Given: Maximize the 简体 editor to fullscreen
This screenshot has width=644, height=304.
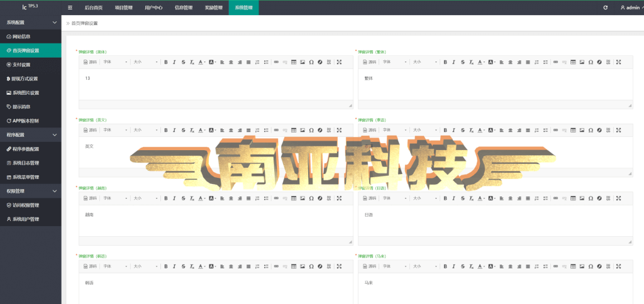Looking at the screenshot, I should click(x=339, y=62).
